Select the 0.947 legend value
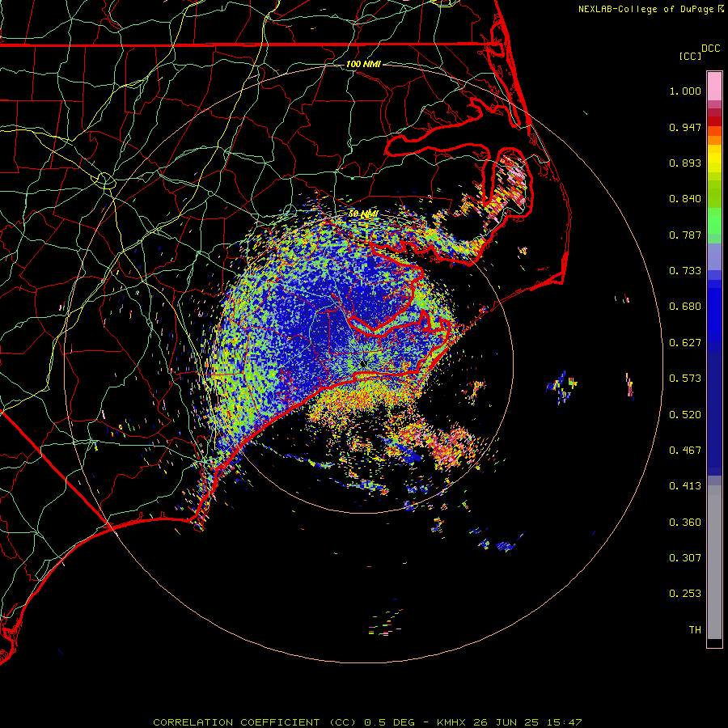This screenshot has height=728, width=728. [x=685, y=127]
